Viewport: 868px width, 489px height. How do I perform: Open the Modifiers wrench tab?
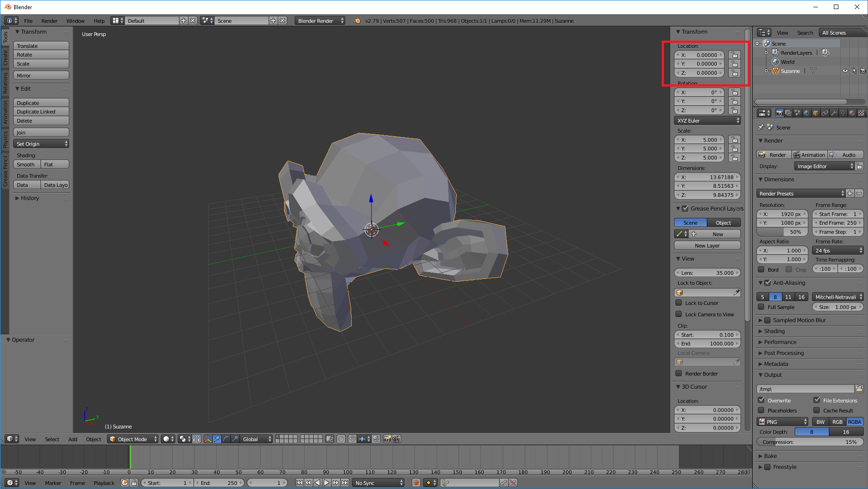[x=834, y=113]
